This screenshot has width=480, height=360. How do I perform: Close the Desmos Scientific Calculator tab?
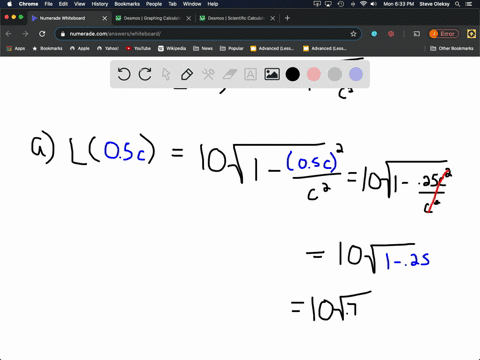coord(273,18)
